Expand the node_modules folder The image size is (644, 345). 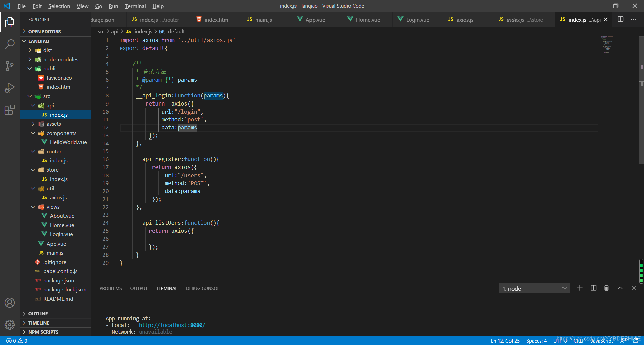tap(61, 59)
